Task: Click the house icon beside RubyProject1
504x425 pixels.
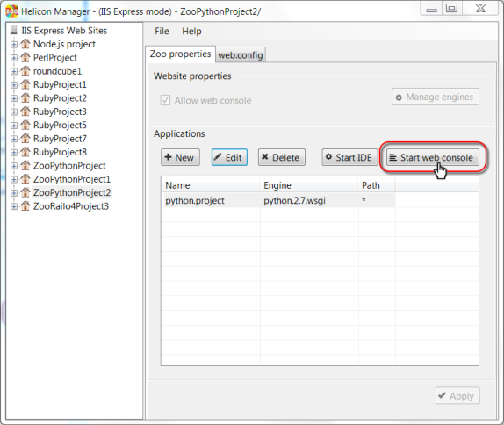Action: click(x=25, y=84)
